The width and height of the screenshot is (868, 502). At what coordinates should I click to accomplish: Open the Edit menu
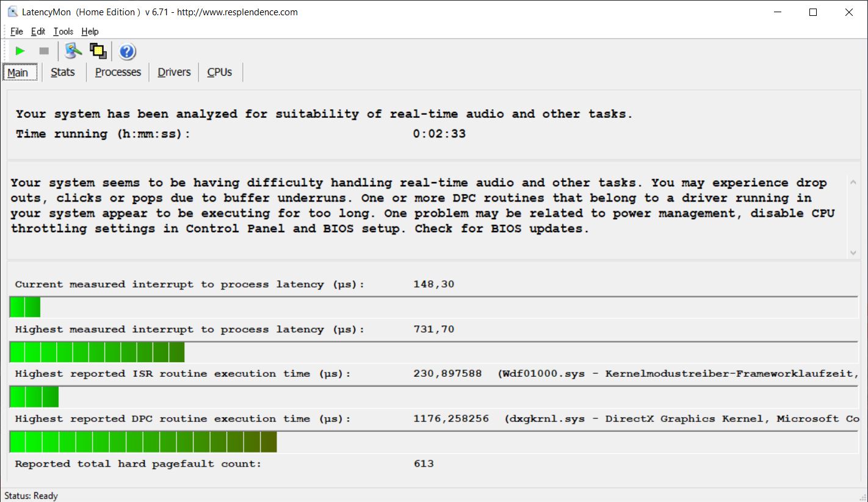(38, 31)
